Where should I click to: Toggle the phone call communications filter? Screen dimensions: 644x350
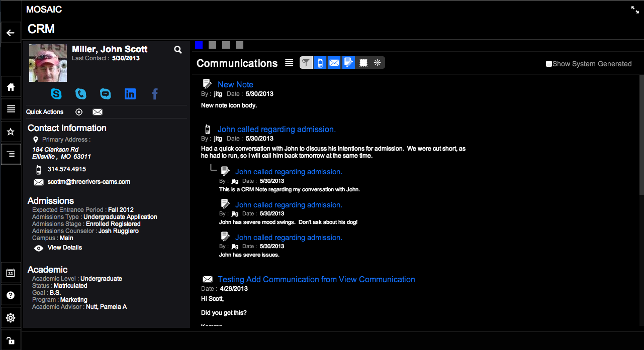point(320,63)
